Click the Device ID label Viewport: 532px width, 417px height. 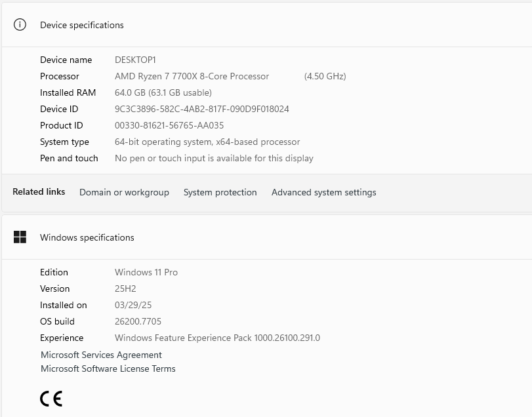(x=59, y=109)
